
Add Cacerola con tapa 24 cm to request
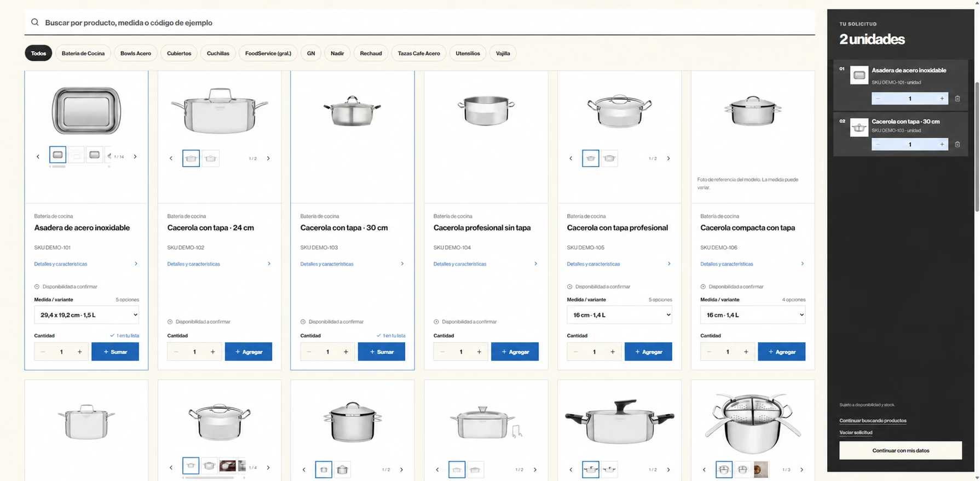click(249, 352)
